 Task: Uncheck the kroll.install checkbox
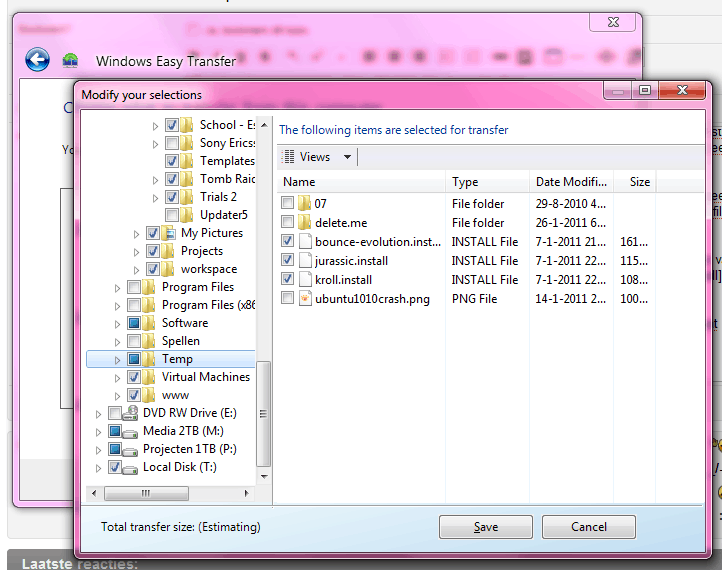pos(287,279)
